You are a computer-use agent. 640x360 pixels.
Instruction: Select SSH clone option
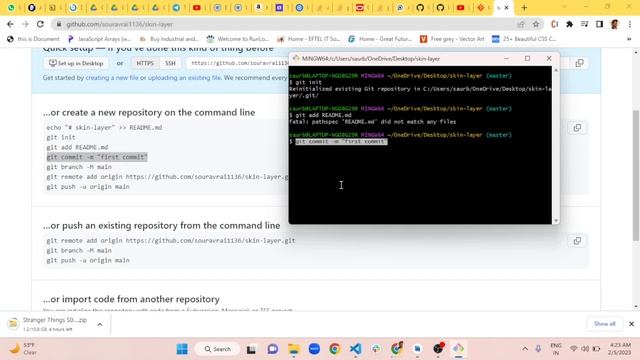(170, 63)
